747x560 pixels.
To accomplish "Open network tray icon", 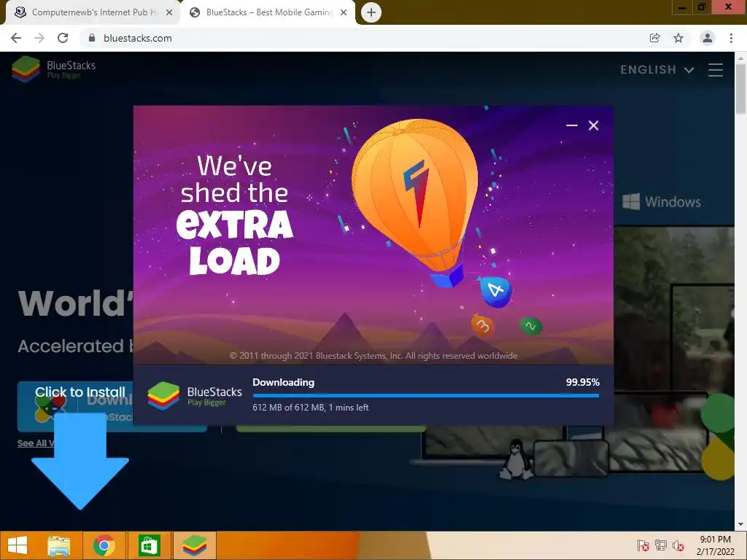I will coord(661,545).
